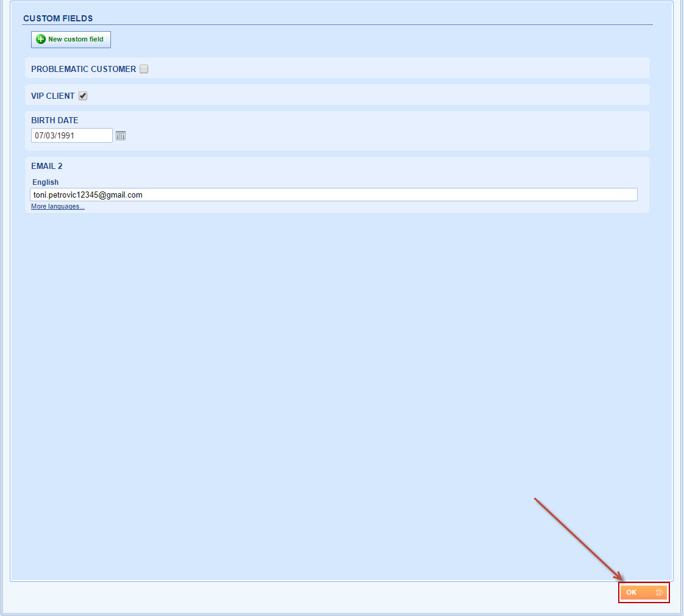Click the Email 2 English text field

pos(333,195)
